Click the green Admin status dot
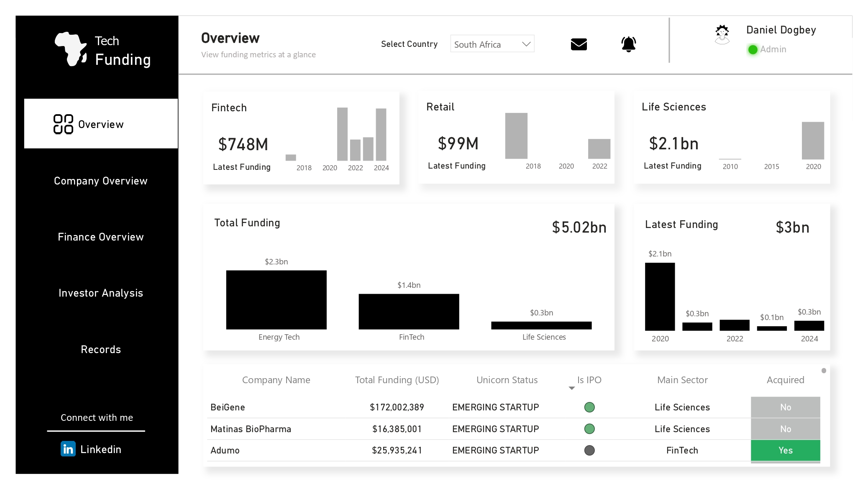 753,49
